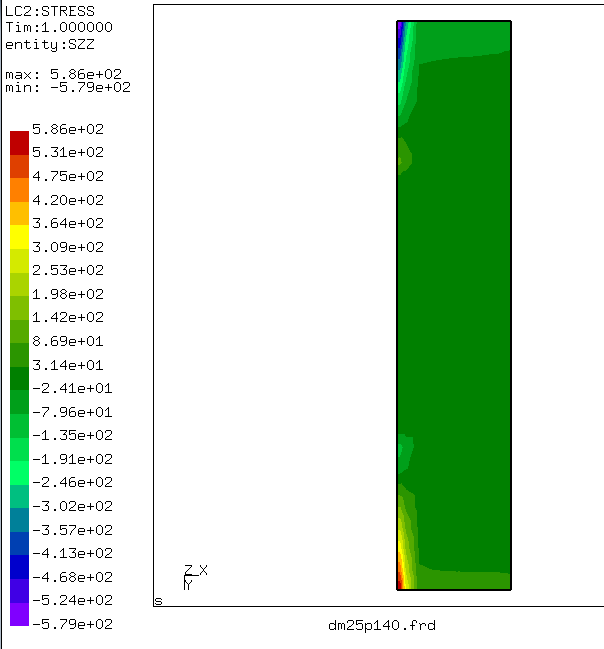Click the legend value -7.96e+01

pyautogui.click(x=72, y=412)
